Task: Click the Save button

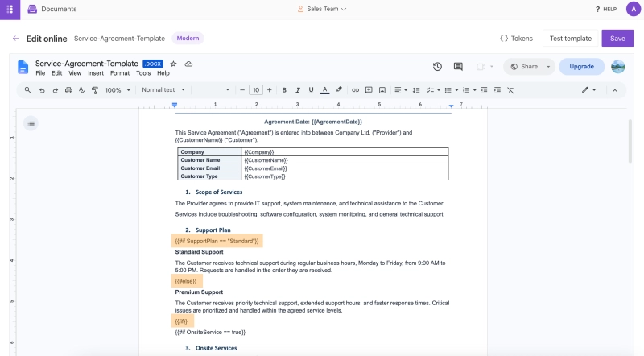Action: [617, 38]
